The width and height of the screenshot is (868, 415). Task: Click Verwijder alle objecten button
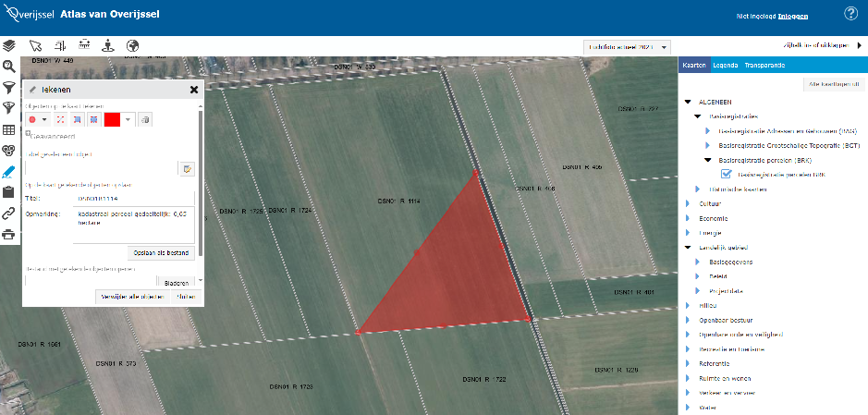coord(132,297)
